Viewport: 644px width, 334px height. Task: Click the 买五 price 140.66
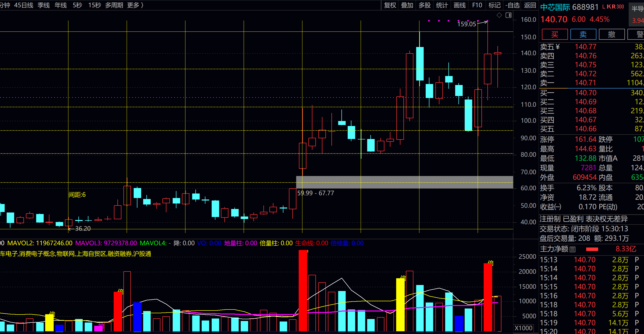click(586, 129)
